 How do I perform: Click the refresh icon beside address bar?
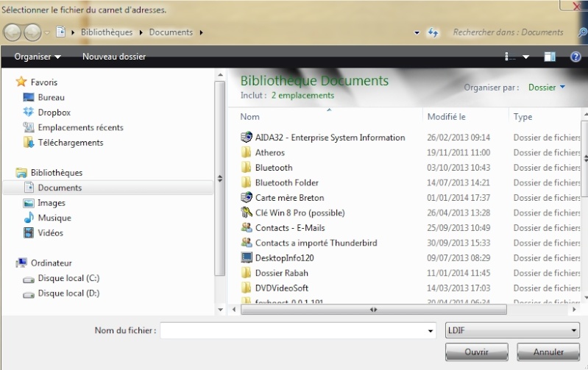point(433,32)
